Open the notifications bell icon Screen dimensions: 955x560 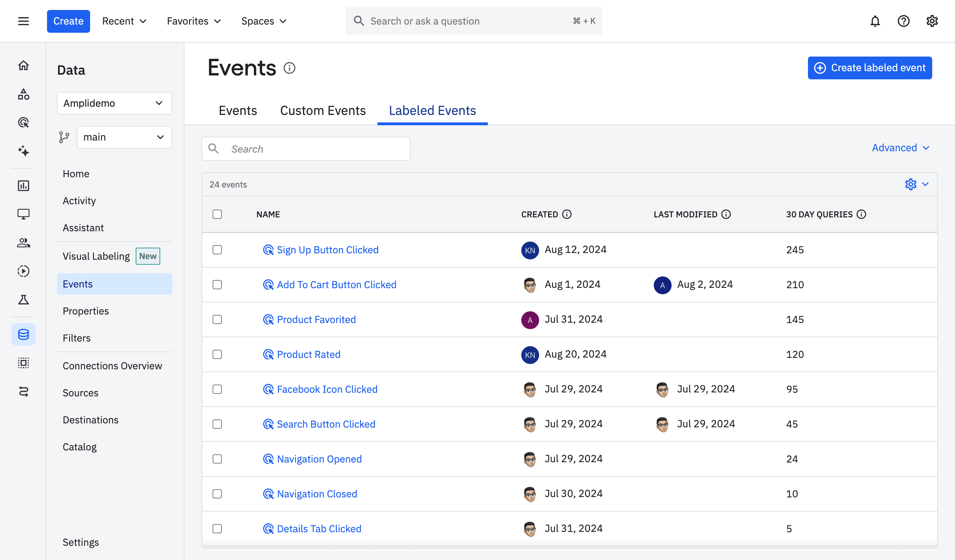click(875, 21)
